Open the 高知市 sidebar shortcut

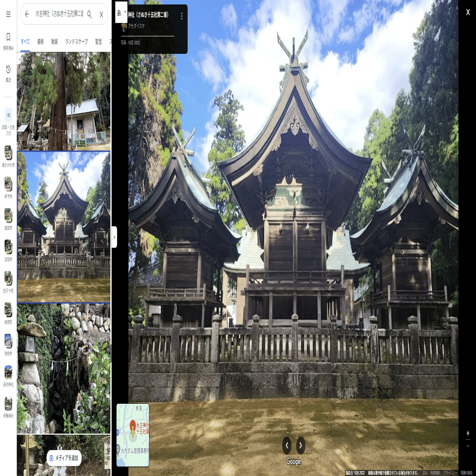tap(8, 250)
